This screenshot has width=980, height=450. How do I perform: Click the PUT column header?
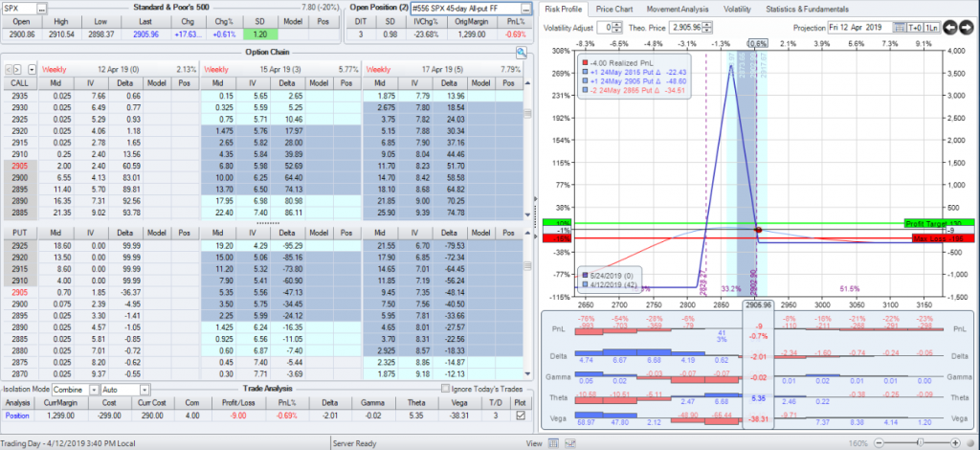pos(20,232)
